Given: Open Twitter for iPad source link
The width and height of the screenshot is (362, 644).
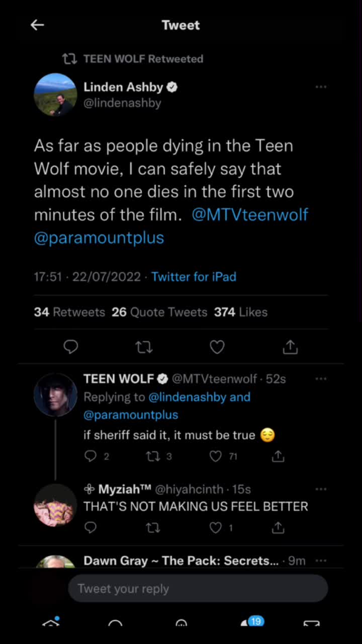Looking at the screenshot, I should (x=194, y=277).
